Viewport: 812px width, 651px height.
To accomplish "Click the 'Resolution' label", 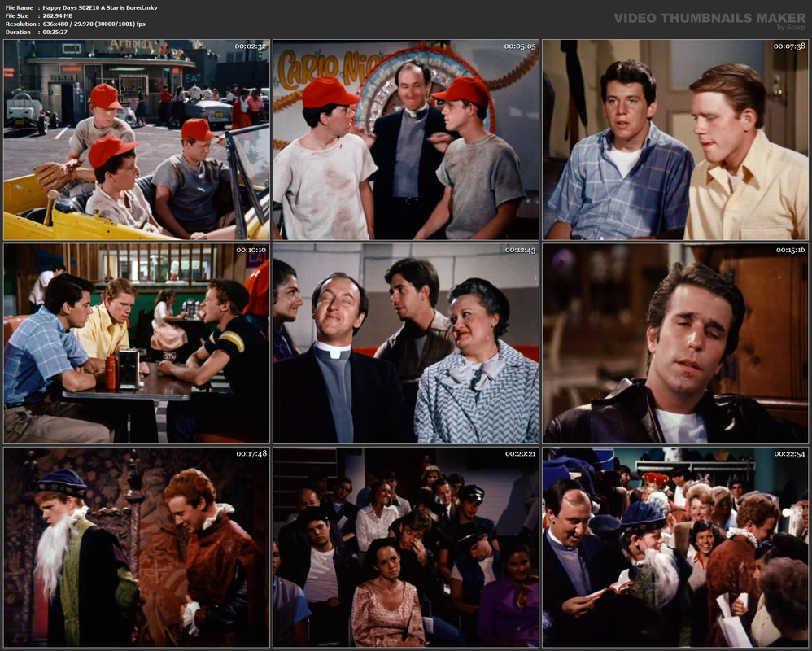I will 20,24.
